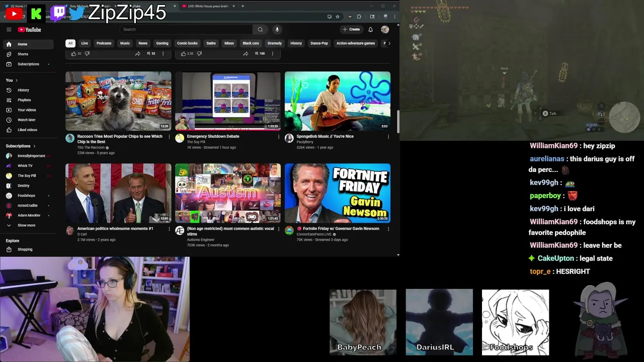Select the Comic books filter chip
644x362 pixels.
(187, 43)
